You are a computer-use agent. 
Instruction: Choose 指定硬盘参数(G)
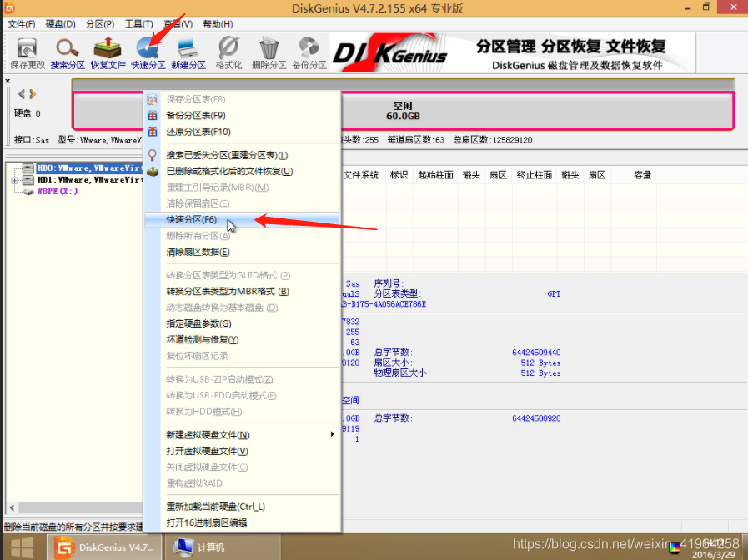(198, 323)
